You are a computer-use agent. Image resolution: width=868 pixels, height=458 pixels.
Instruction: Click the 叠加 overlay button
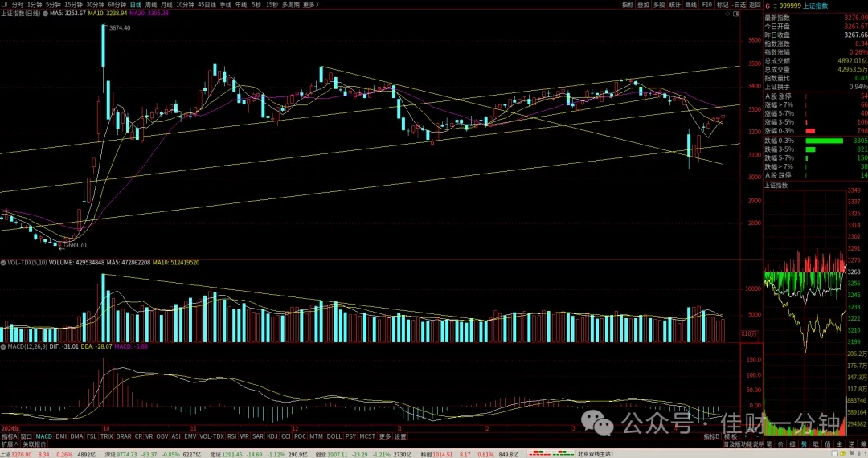(643, 5)
